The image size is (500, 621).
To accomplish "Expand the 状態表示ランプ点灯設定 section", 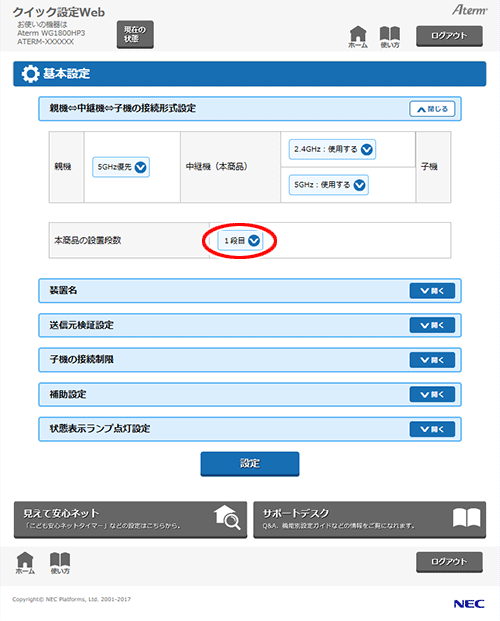I will [432, 429].
